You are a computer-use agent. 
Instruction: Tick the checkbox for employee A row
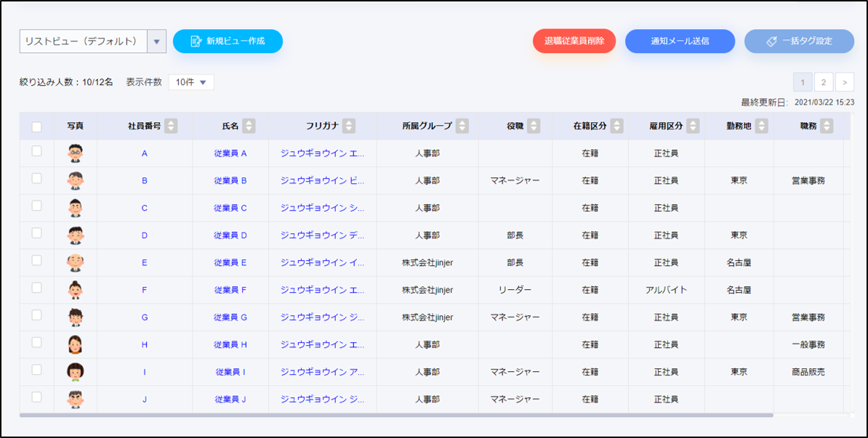coord(37,152)
